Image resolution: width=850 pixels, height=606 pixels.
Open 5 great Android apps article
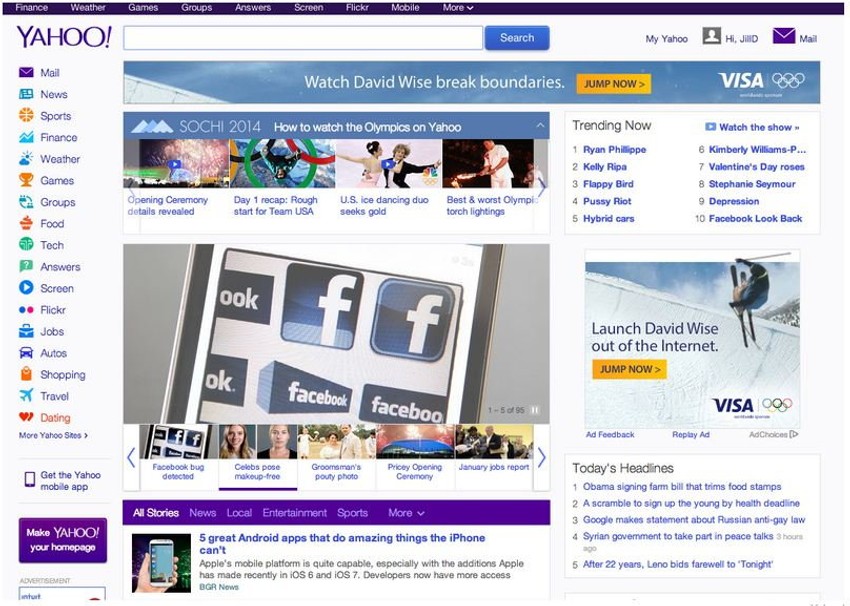342,544
